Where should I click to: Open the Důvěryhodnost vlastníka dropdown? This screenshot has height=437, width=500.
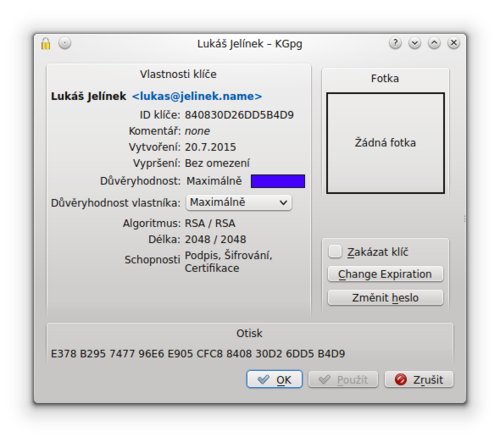[239, 202]
